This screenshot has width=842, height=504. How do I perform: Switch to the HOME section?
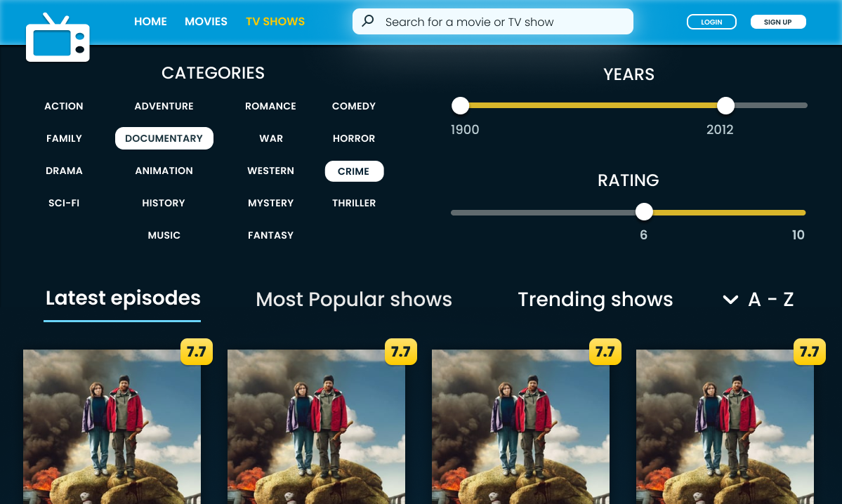[x=150, y=21]
